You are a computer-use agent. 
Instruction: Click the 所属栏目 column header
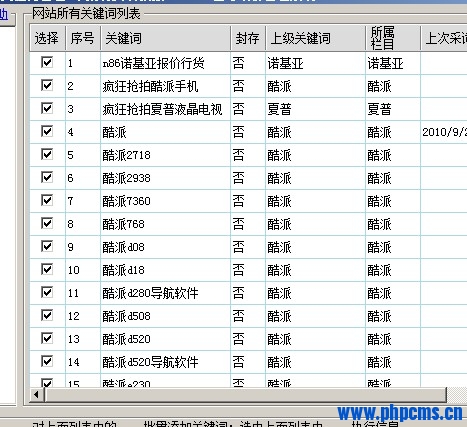click(x=393, y=38)
